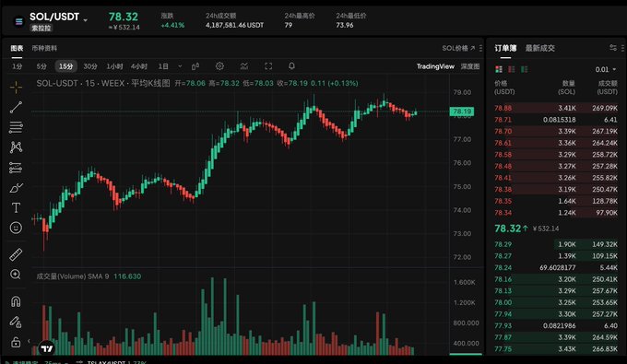627x364 pixels.
Task: Open order book more-options menu
Action: [x=623, y=48]
